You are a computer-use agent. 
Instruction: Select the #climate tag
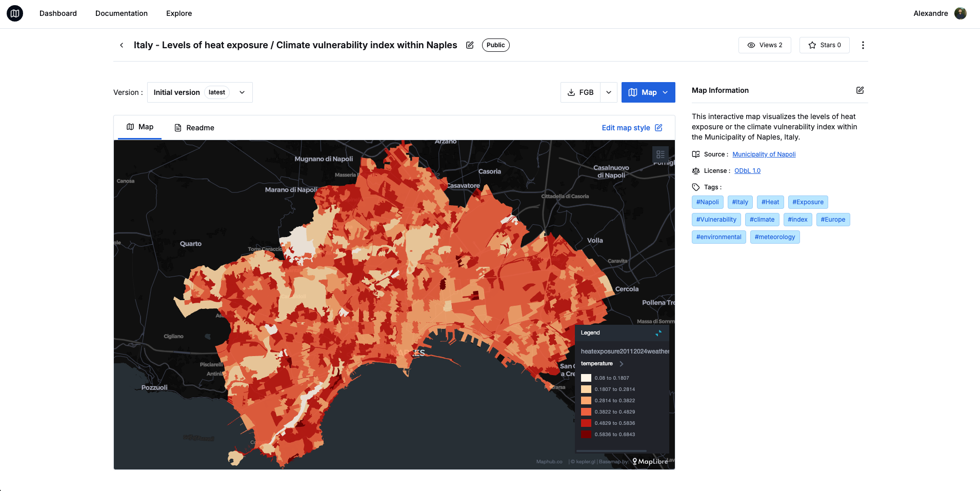(x=762, y=220)
